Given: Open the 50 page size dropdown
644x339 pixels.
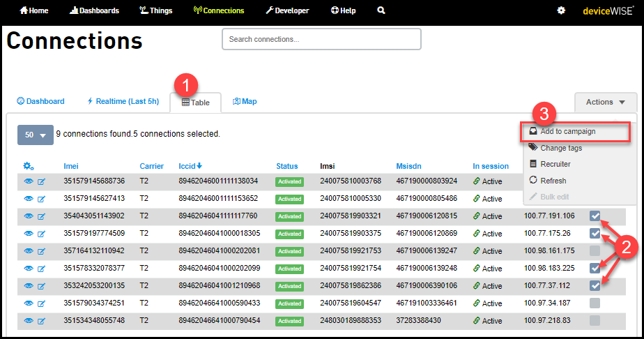Looking at the screenshot, I should (36, 135).
